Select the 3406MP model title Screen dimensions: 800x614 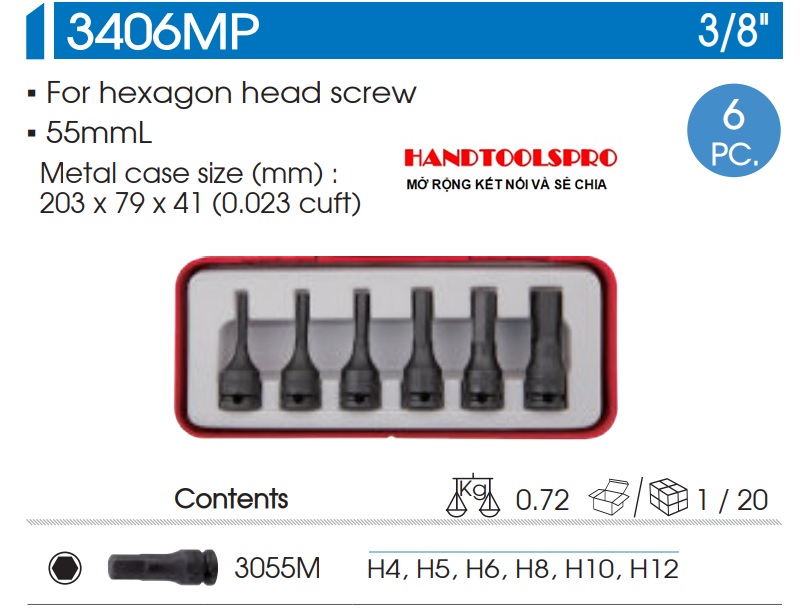pos(163,31)
